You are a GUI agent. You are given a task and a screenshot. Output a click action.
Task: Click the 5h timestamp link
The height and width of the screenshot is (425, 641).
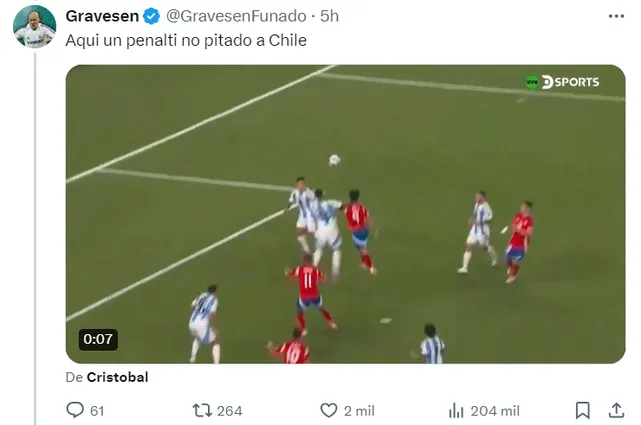click(x=329, y=16)
